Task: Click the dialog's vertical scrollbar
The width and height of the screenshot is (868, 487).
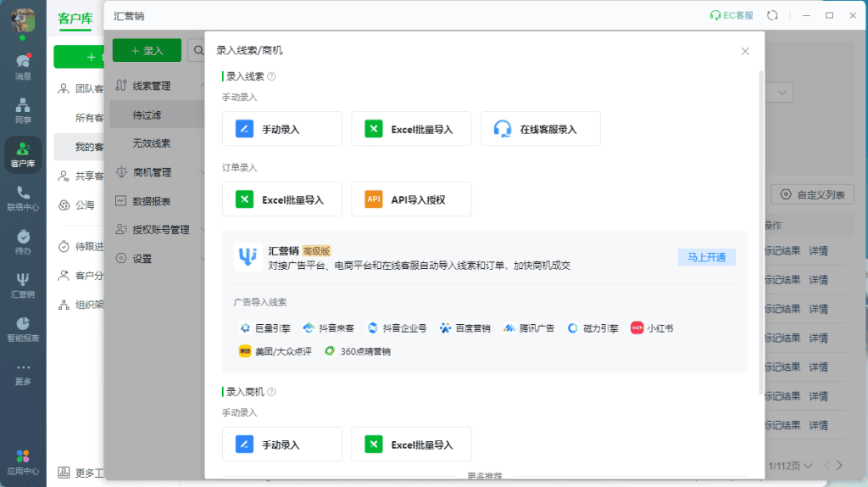Action: (x=760, y=229)
